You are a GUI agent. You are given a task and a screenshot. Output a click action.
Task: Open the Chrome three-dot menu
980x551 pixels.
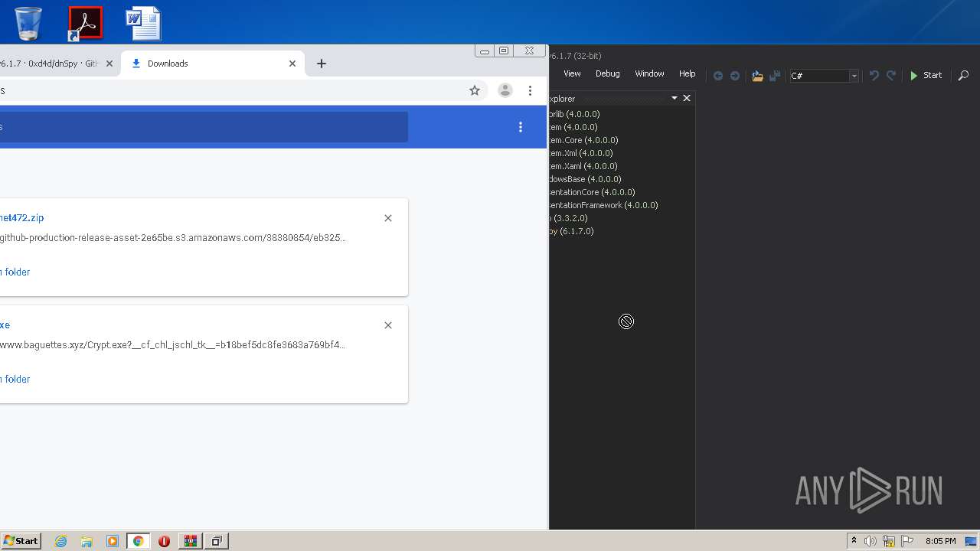coord(530,90)
